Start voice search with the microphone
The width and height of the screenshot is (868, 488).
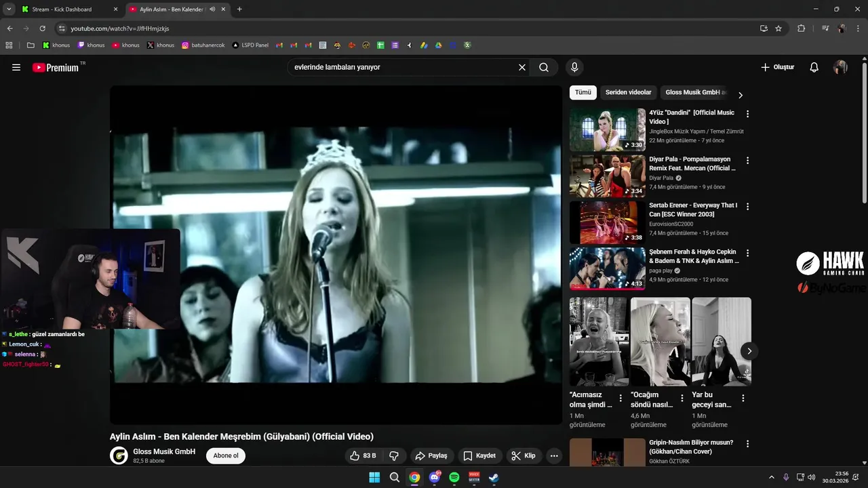(574, 67)
